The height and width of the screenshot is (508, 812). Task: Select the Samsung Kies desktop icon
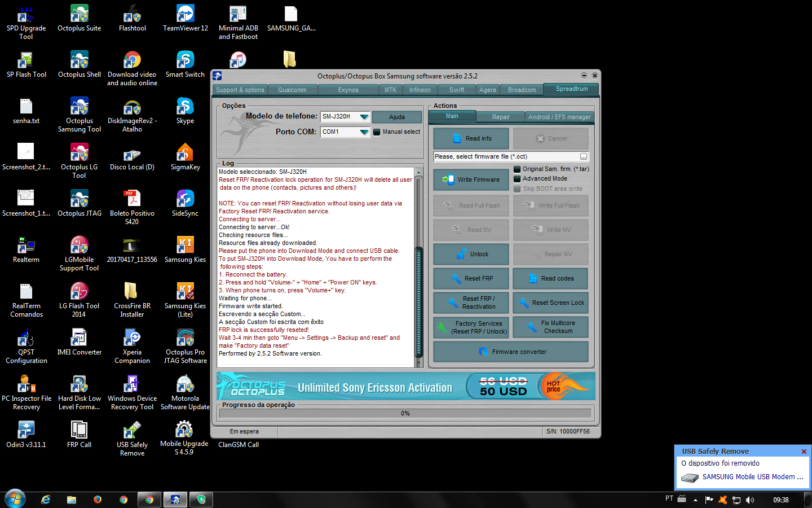(x=186, y=249)
